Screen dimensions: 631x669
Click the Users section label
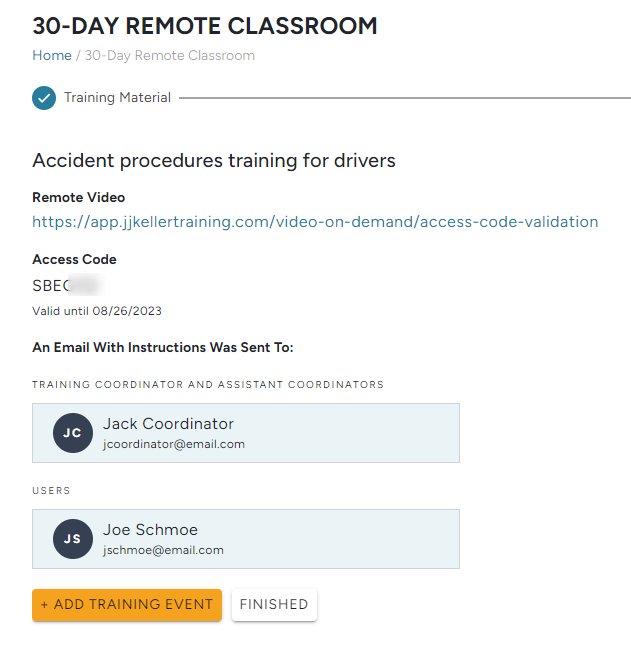(51, 491)
